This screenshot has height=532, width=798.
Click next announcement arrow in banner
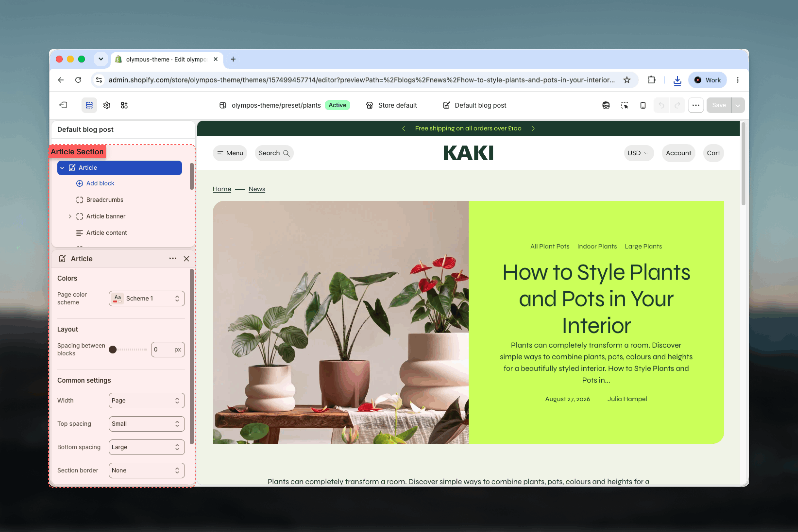tap(533, 128)
